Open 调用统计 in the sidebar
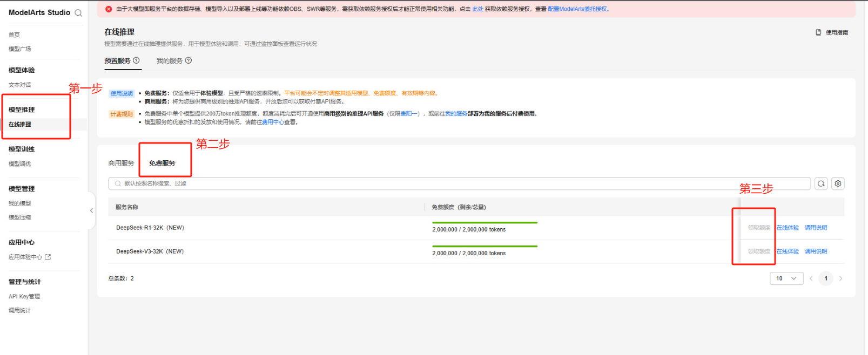This screenshot has height=355, width=868. pos(20,310)
